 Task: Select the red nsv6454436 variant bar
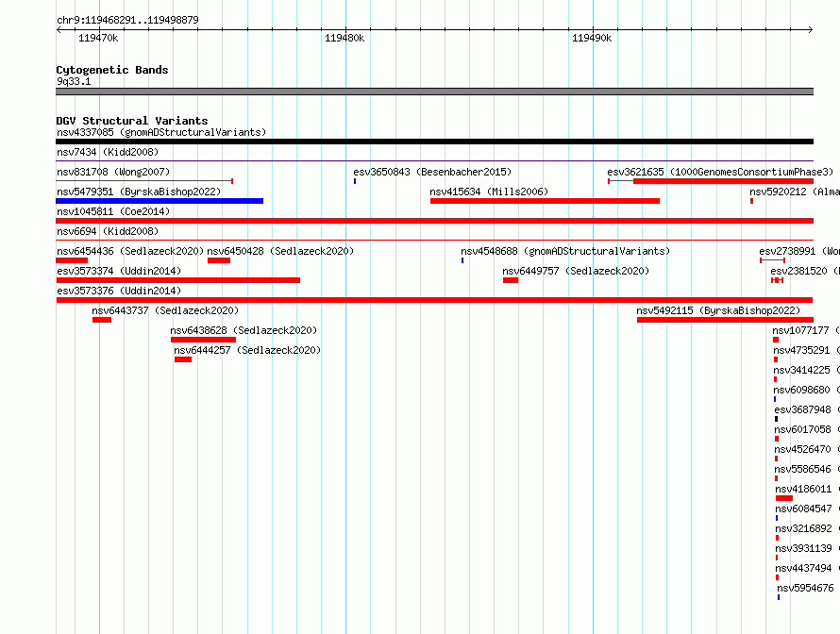[x=72, y=260]
